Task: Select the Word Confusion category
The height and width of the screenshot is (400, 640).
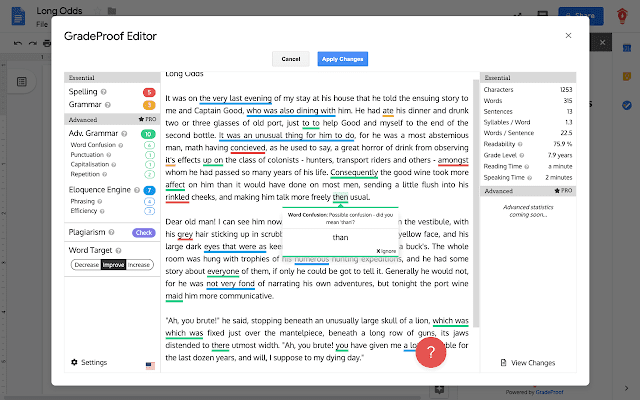Action: [93, 145]
